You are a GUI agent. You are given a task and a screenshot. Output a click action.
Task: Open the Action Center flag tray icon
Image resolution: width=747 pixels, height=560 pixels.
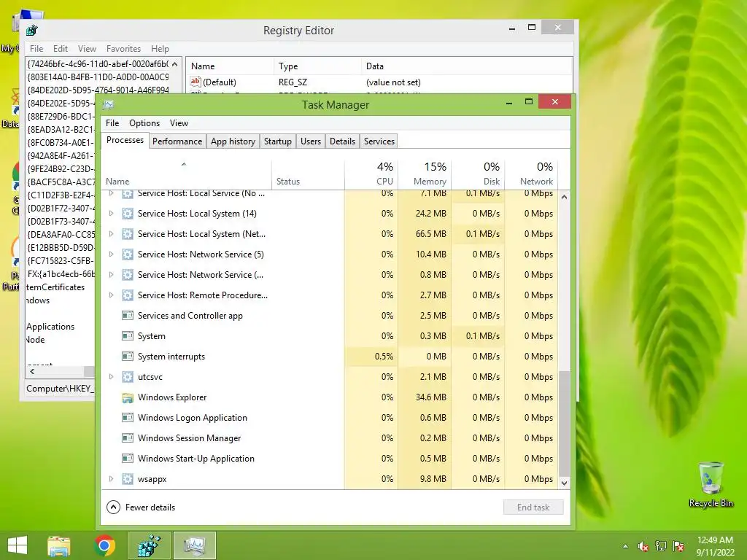pyautogui.click(x=678, y=547)
